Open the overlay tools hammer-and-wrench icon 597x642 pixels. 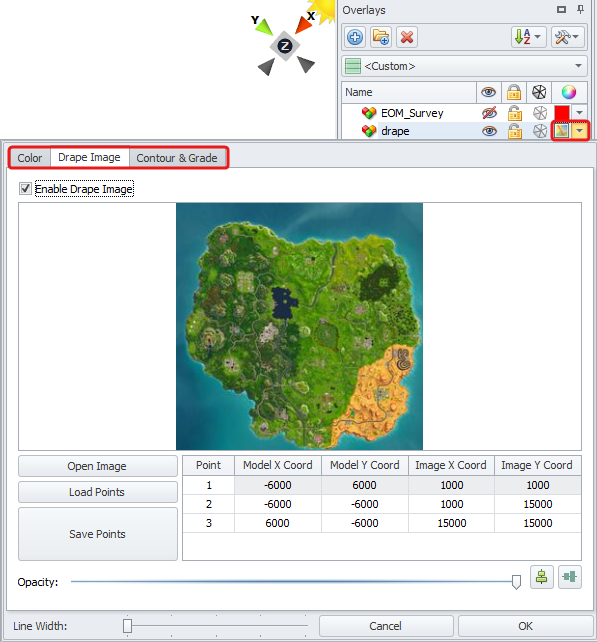[567, 37]
